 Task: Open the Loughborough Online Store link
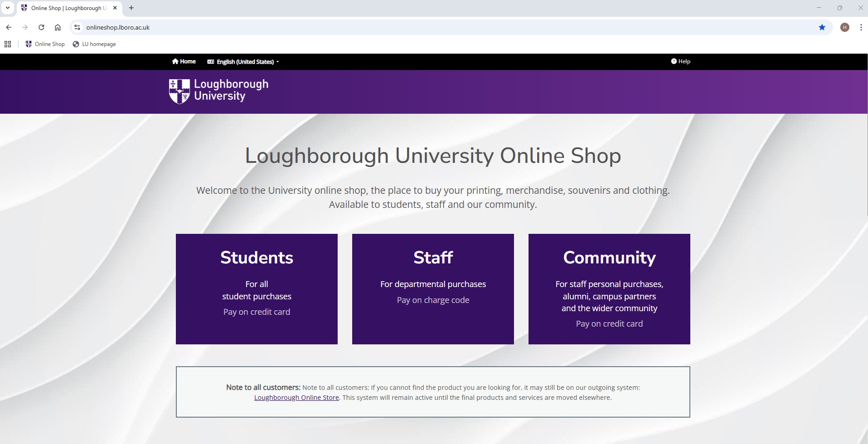coord(296,397)
